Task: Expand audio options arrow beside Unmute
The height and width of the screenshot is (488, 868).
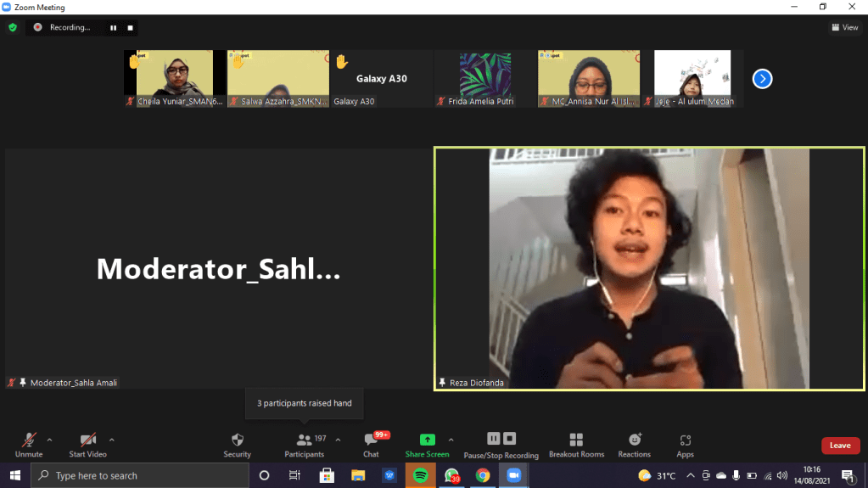Action: [x=49, y=440]
